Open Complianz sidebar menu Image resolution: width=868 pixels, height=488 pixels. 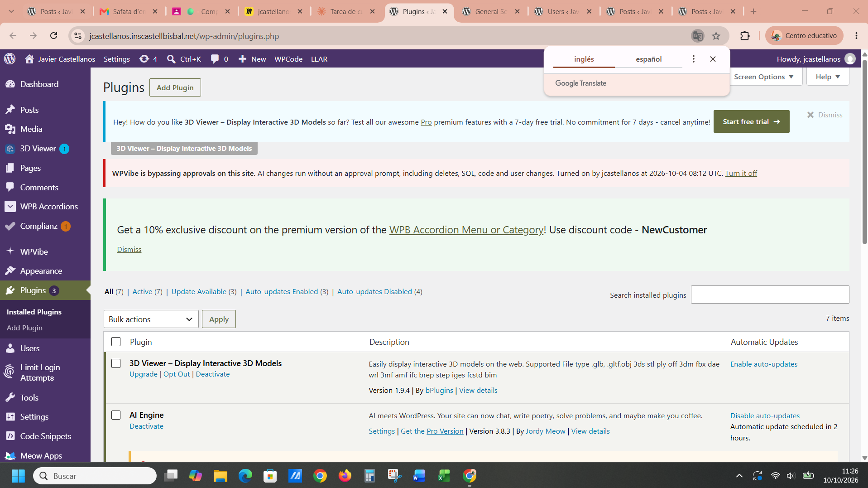pos(39,226)
